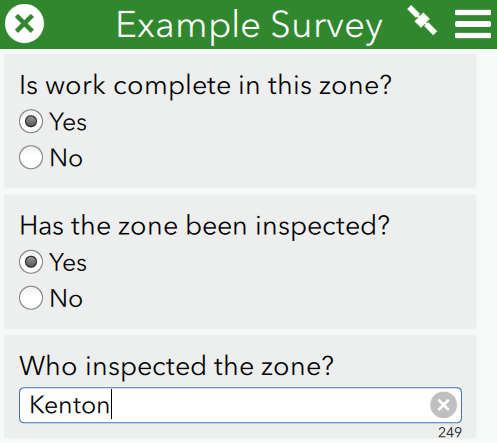Click the word Kenton in the text field
This screenshot has width=497, height=443.
(70, 405)
